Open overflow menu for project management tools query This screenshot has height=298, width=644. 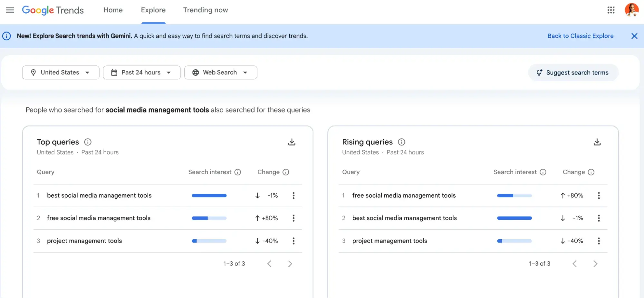(x=293, y=241)
